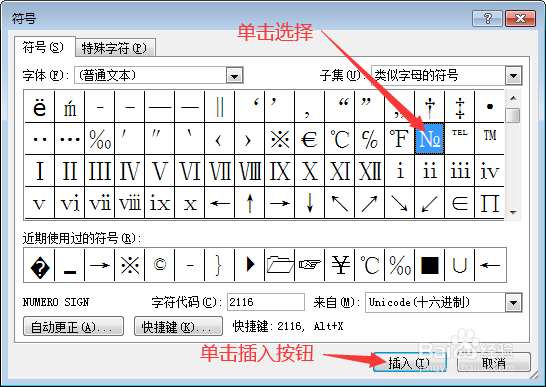
Task: Click the degree Fahrenheit ℉ symbol
Action: point(399,139)
